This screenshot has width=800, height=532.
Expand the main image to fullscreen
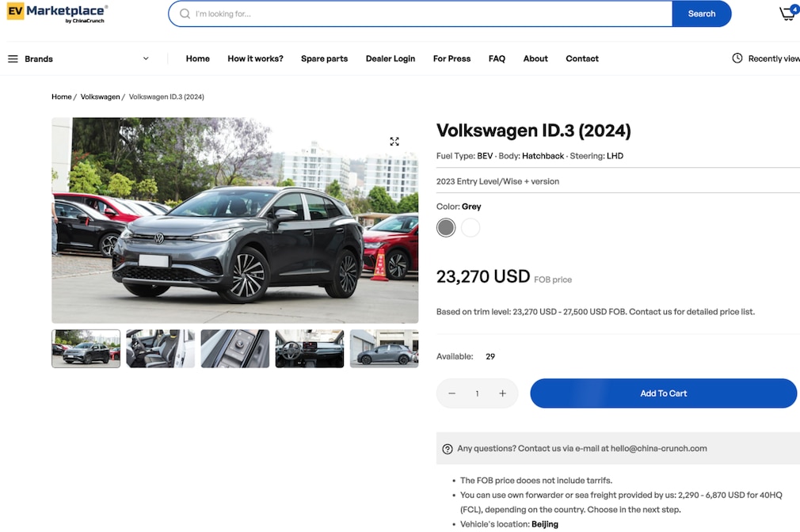(394, 141)
